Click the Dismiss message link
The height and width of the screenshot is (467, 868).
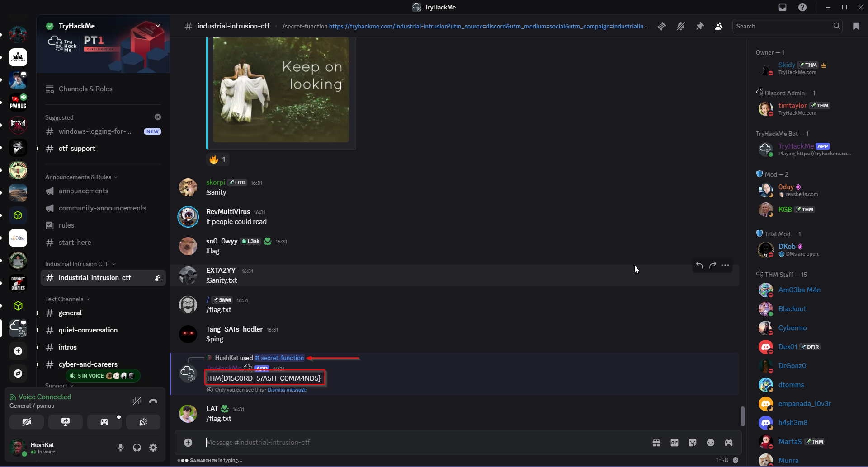pyautogui.click(x=287, y=390)
